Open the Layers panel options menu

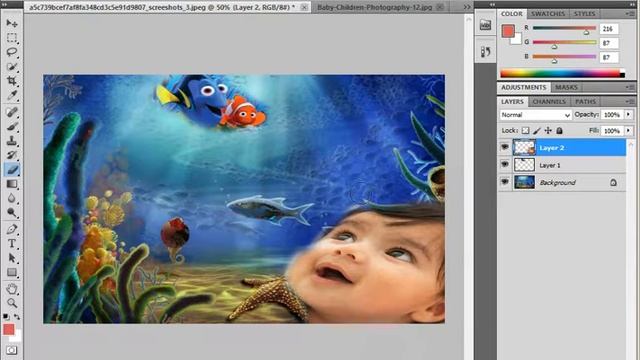pyautogui.click(x=630, y=102)
